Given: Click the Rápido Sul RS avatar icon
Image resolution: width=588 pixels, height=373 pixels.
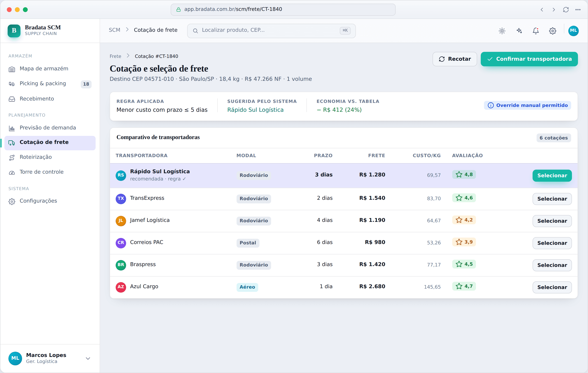Looking at the screenshot, I should tap(121, 175).
